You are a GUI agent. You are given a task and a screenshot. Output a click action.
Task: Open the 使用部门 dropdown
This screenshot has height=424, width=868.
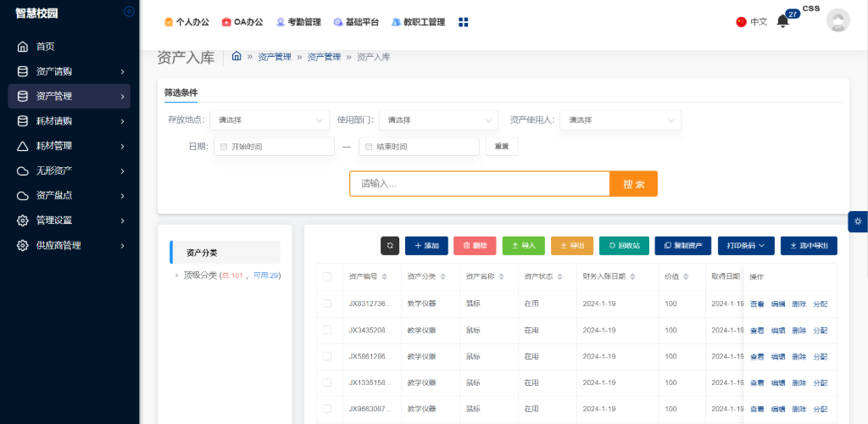pos(438,120)
